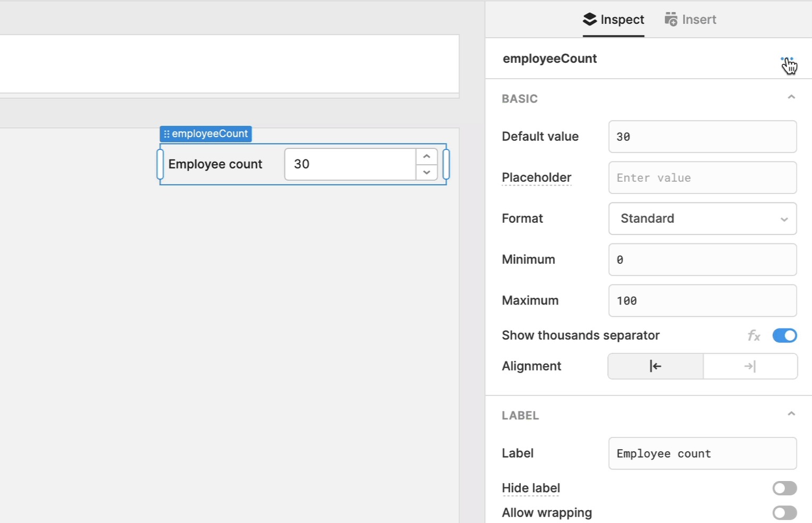This screenshot has width=812, height=523.
Task: Edit the Default value field
Action: (x=703, y=137)
